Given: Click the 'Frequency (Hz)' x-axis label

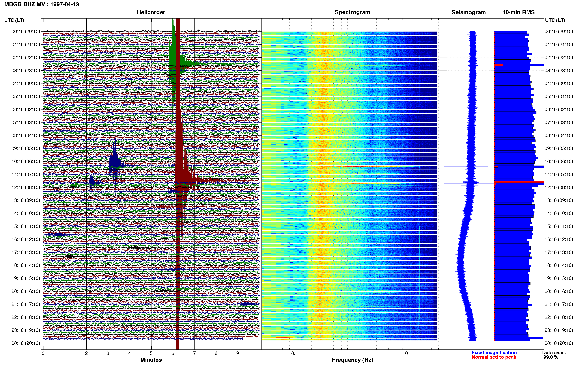Looking at the screenshot, I should point(352,360).
